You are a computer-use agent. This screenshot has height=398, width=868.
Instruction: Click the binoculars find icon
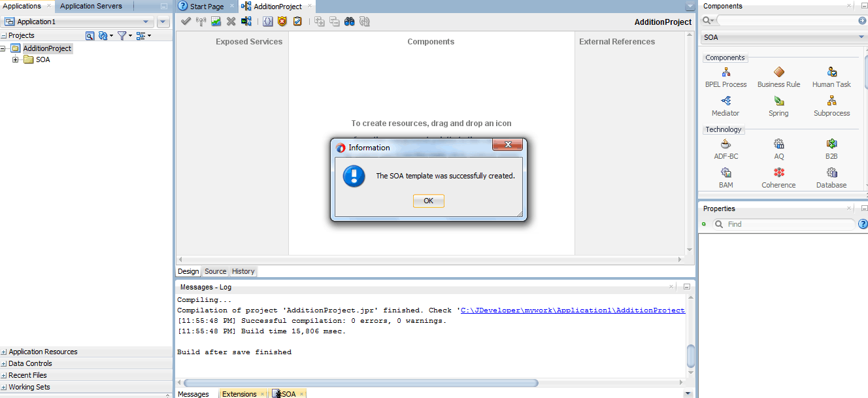click(x=350, y=22)
